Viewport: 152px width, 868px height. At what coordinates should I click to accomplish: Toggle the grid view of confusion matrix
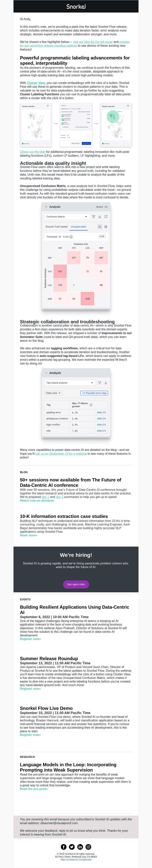[100, 227]
